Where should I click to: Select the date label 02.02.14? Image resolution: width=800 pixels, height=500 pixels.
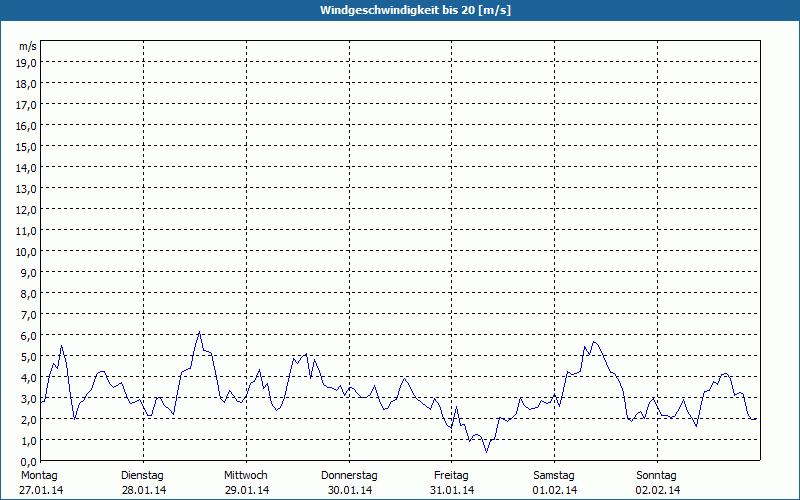657,490
